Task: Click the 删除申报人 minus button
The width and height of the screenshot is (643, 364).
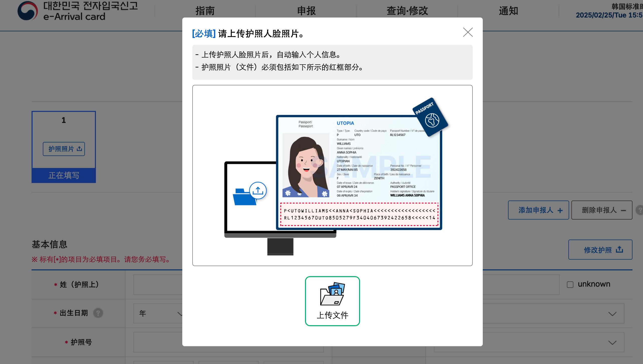Action: (602, 210)
